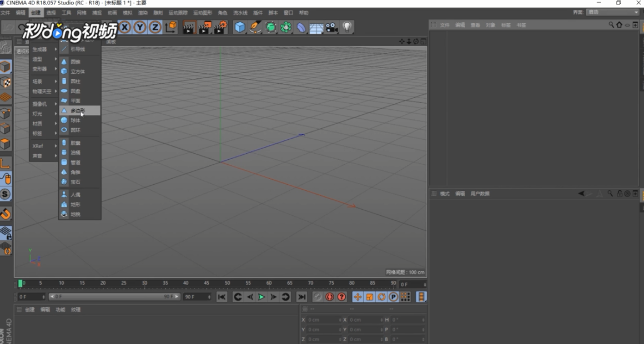
Task: Open the 运动图形 MoGraph menu
Action: coord(203,13)
